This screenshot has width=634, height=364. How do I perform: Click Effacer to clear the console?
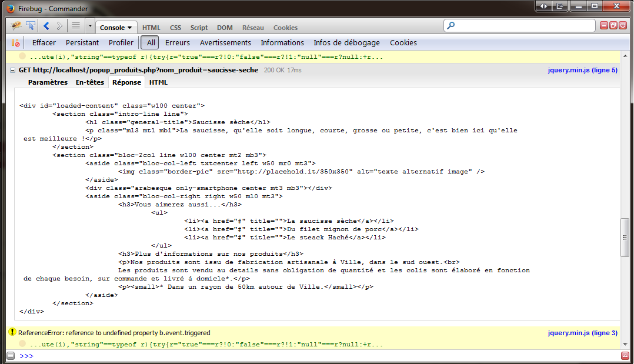click(44, 42)
